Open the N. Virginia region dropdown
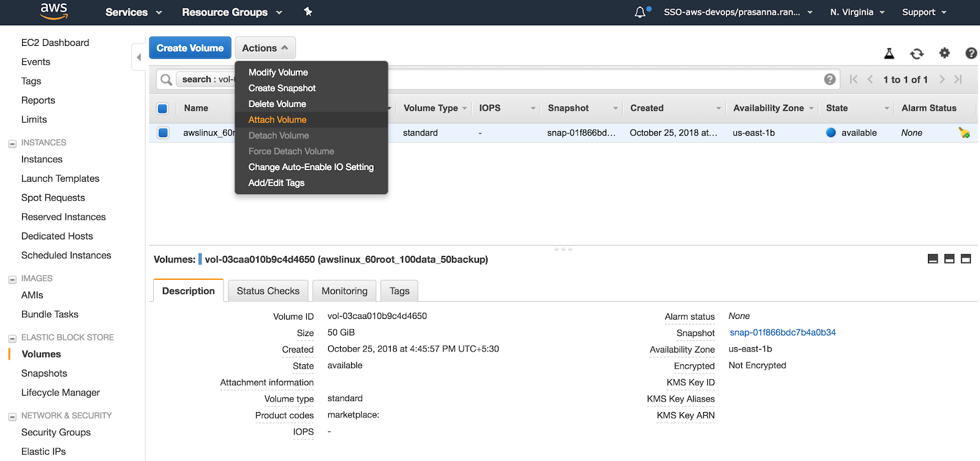Image resolution: width=980 pixels, height=461 pixels. [x=858, y=12]
